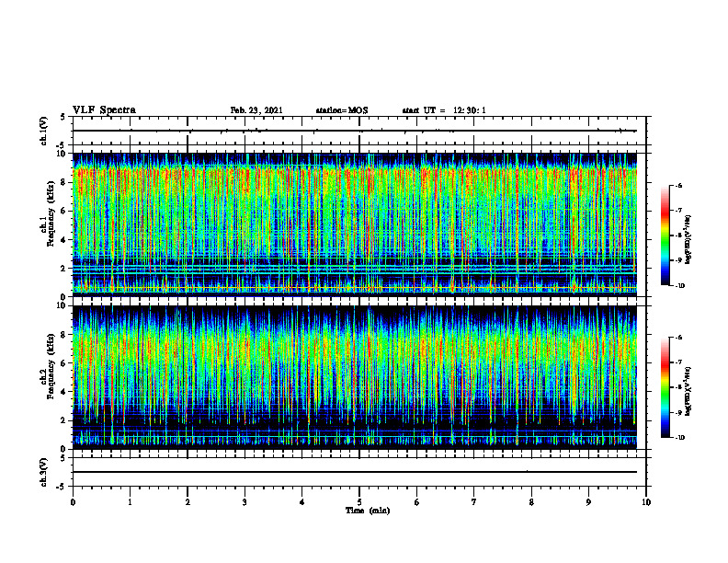The height and width of the screenshot is (563, 728).
Task: Click the ch.1 frequency tick "8"
Action: 64,182
